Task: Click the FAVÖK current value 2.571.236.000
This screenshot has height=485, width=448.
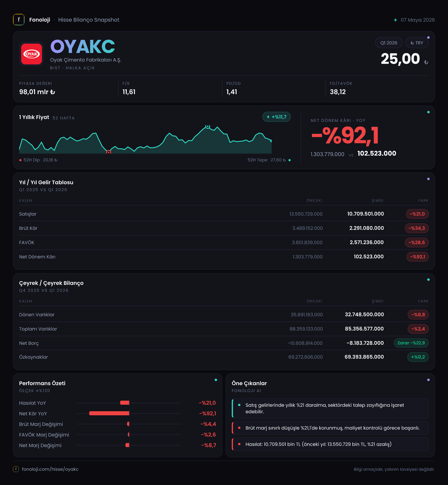Action: point(367,242)
